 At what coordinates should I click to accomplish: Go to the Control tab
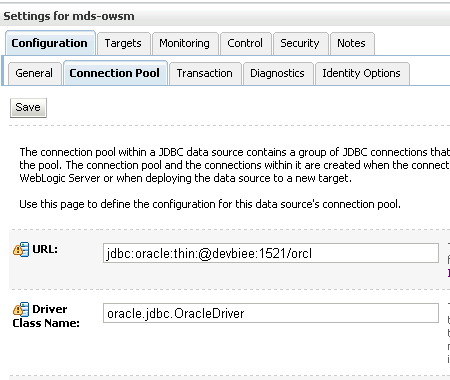tap(245, 43)
